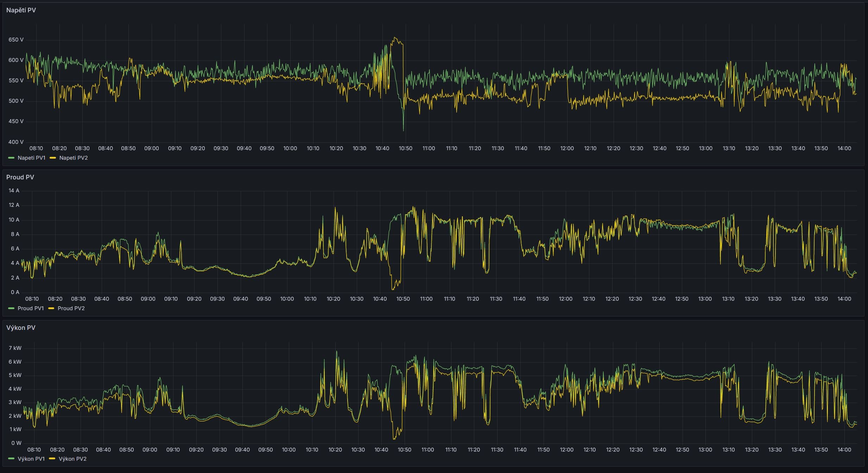The height and width of the screenshot is (473, 868).
Task: Click the Napeti PV2 voltage peak above 650 V
Action: click(x=394, y=38)
